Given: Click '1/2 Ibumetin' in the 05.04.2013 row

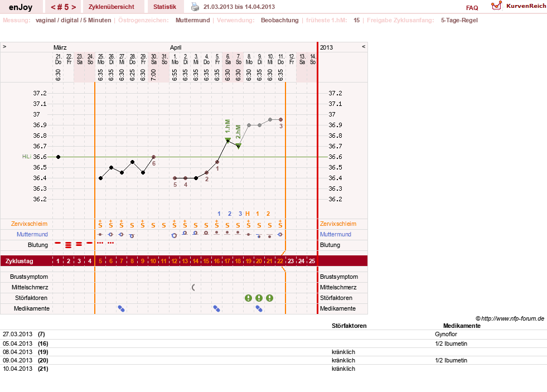Looking at the screenshot, I should point(451,343).
